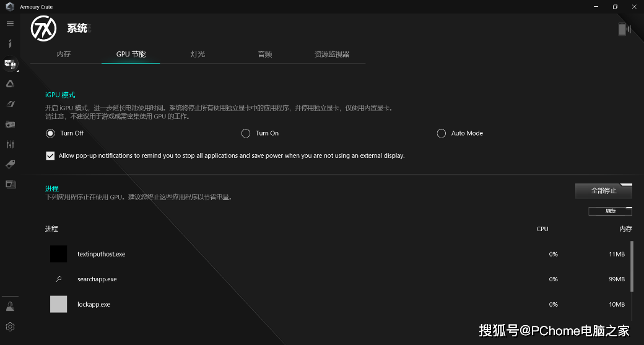
Task: Open the GameVisual slash icon in sidebar
Action: click(10, 104)
